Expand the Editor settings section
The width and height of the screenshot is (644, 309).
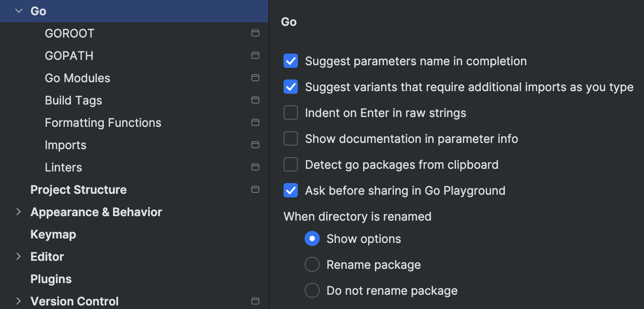click(x=18, y=256)
